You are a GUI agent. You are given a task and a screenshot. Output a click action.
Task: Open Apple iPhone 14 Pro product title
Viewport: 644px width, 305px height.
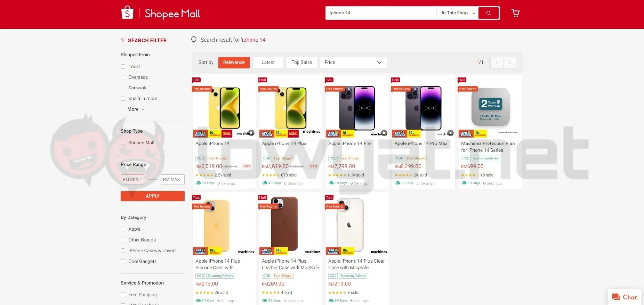click(x=349, y=143)
